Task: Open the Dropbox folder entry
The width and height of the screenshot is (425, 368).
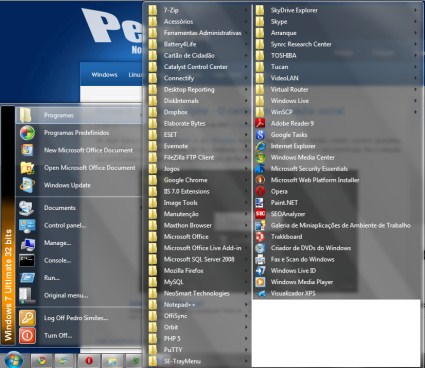Action: pyautogui.click(x=198, y=112)
